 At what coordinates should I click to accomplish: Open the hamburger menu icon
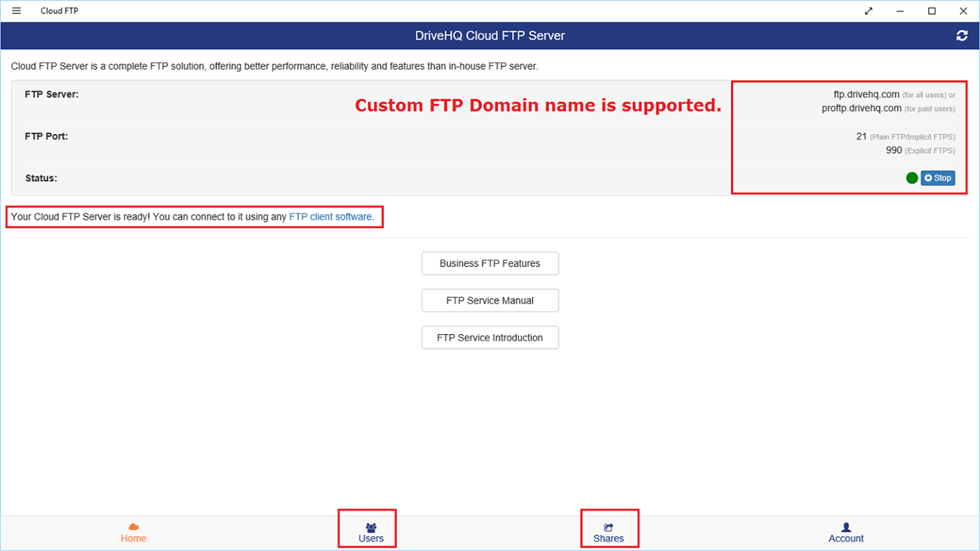point(16,11)
